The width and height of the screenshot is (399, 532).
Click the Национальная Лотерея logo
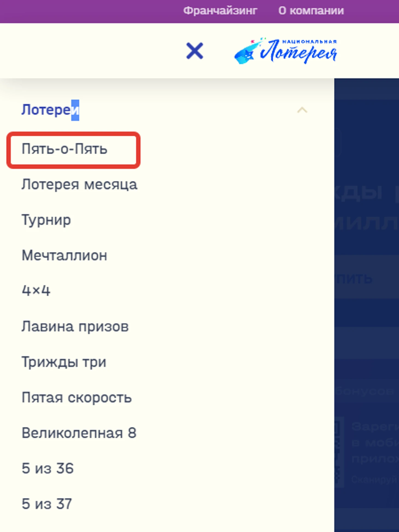click(x=286, y=51)
